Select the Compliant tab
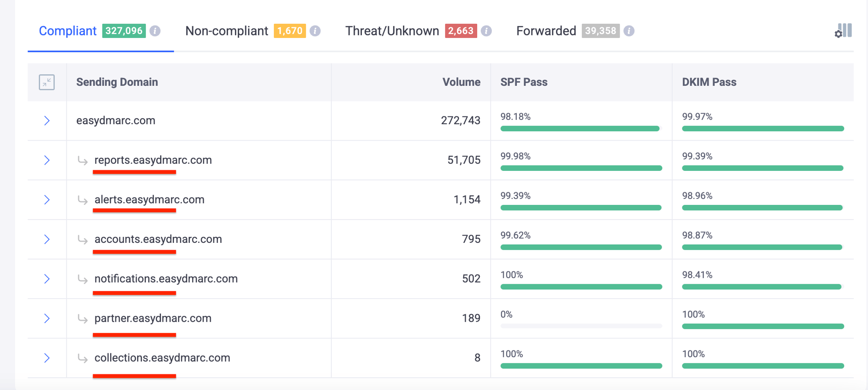This screenshot has height=390, width=868. click(67, 31)
